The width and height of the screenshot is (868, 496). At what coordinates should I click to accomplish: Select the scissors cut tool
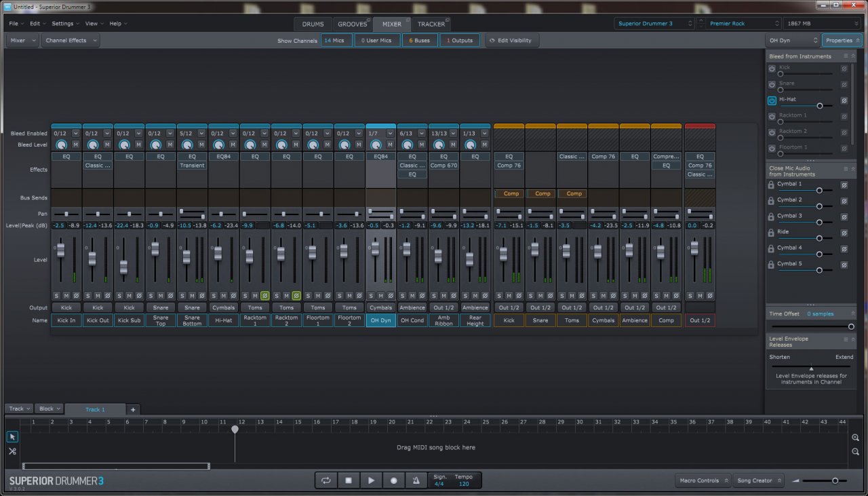[12, 451]
